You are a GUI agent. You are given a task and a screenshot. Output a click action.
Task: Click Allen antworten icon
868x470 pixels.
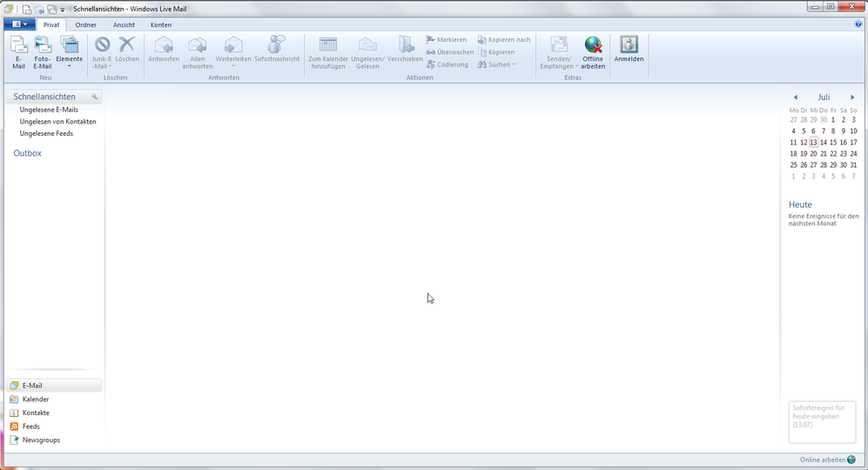coord(198,44)
